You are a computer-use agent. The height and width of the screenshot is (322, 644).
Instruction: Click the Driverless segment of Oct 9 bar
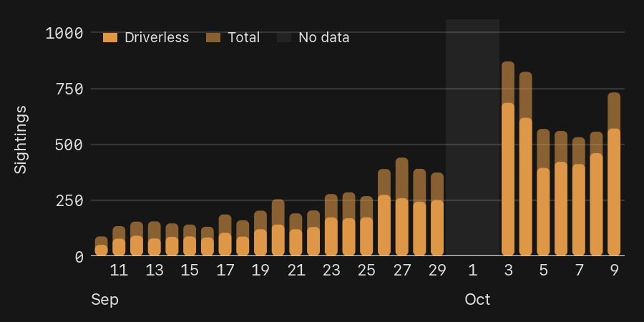coord(614,192)
